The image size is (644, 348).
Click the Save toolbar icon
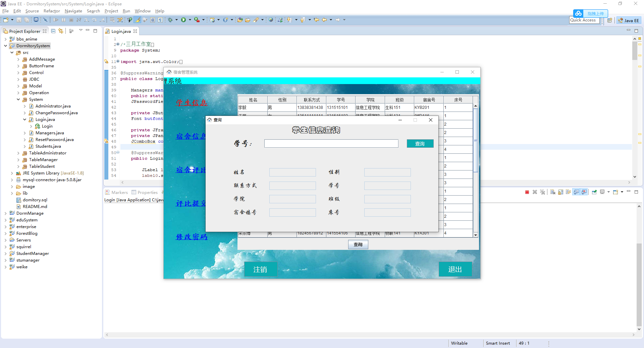pyautogui.click(x=19, y=20)
